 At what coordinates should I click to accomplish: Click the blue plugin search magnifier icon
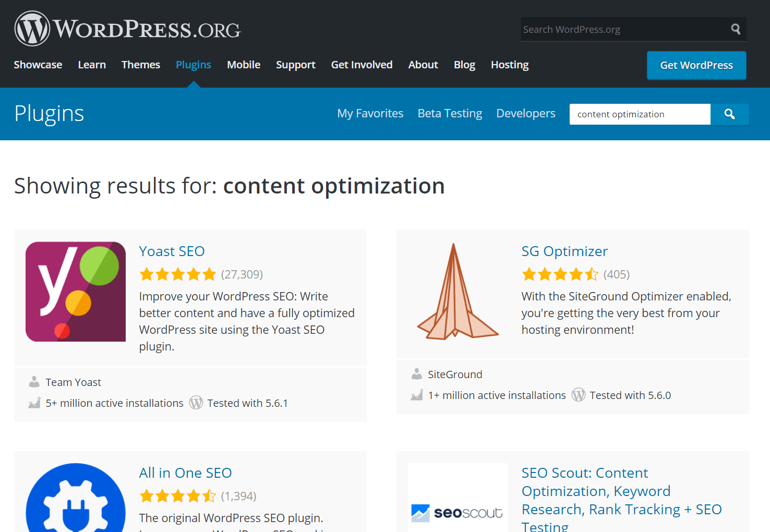click(729, 114)
